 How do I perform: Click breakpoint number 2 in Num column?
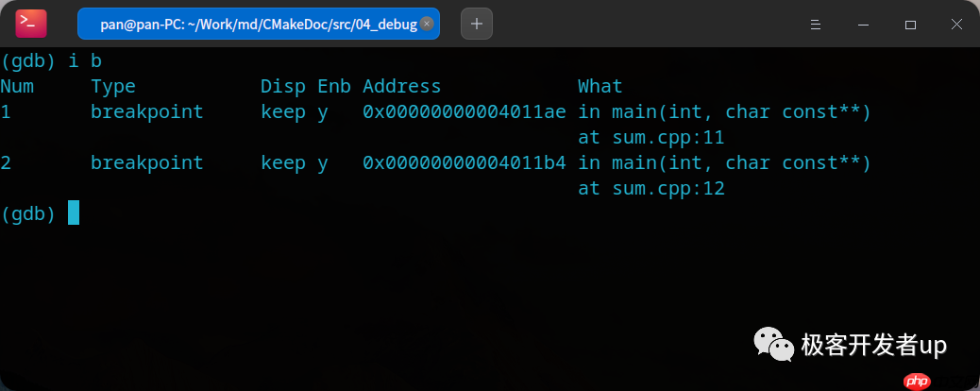coord(6,163)
